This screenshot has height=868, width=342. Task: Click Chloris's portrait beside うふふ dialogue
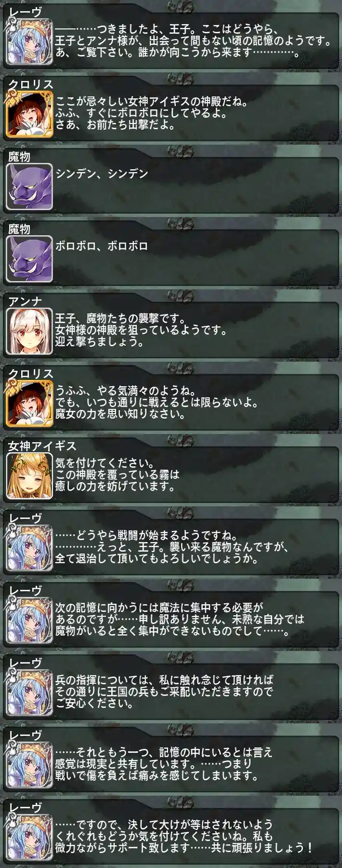point(29,404)
